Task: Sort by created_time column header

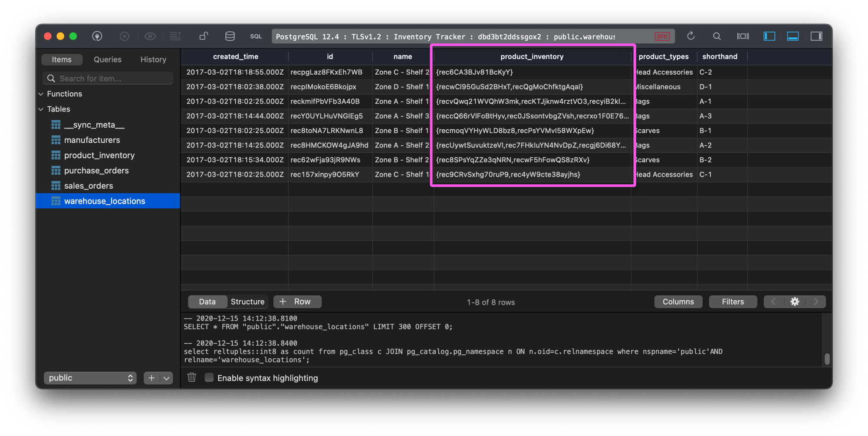Action: tap(235, 56)
